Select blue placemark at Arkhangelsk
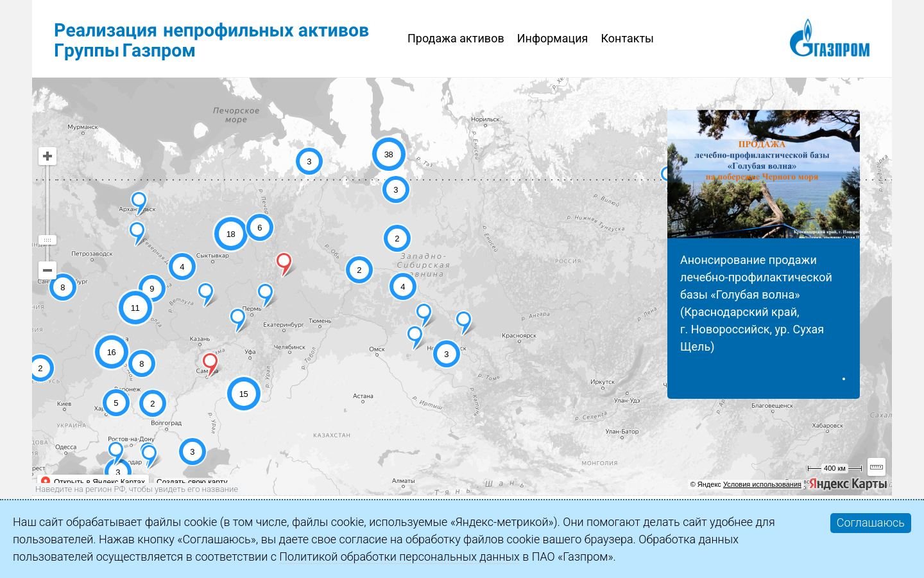 139,202
